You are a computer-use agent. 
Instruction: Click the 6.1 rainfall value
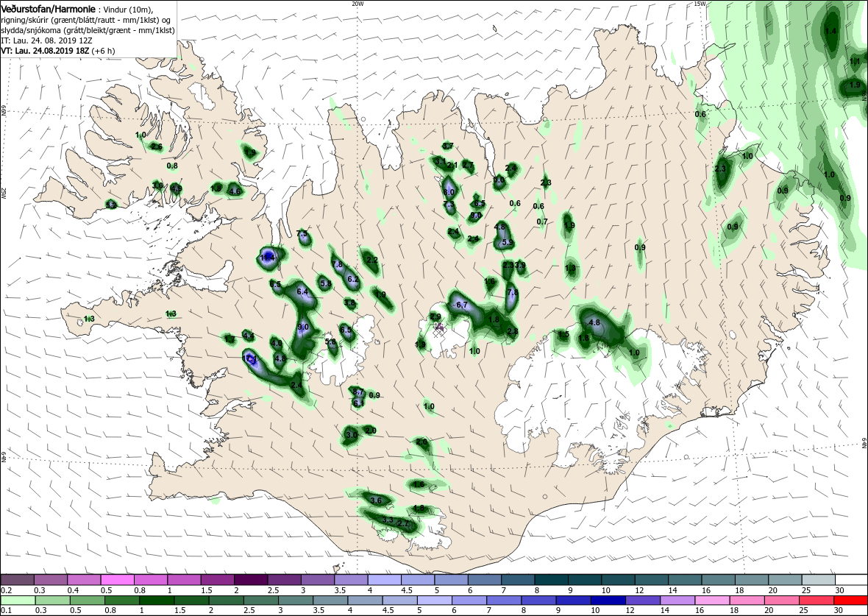(358, 403)
